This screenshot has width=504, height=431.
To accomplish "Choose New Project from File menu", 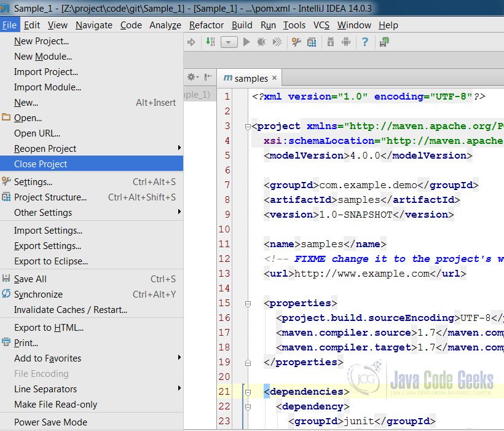I will point(92,41).
